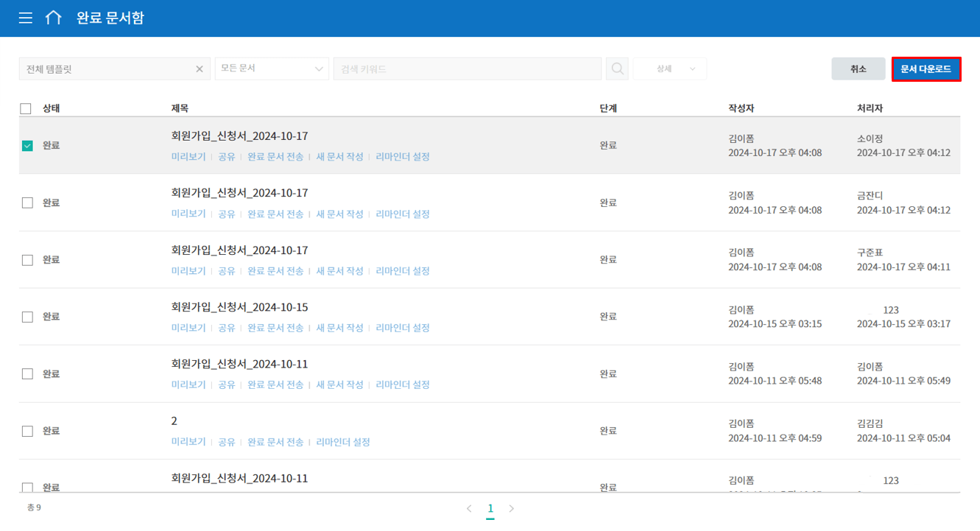Click 새 문서 작성 on 금잔디's row
Image resolution: width=980 pixels, height=531 pixels.
[x=340, y=214]
